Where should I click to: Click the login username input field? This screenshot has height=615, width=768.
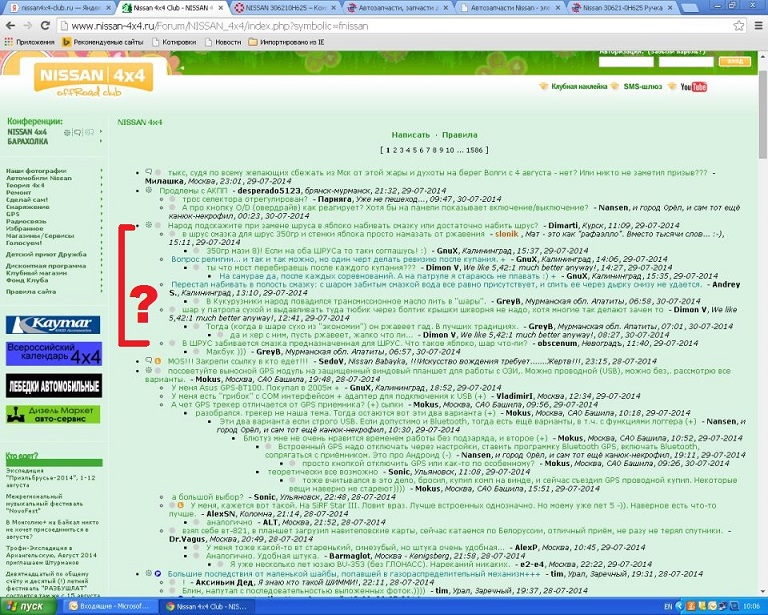625,62
